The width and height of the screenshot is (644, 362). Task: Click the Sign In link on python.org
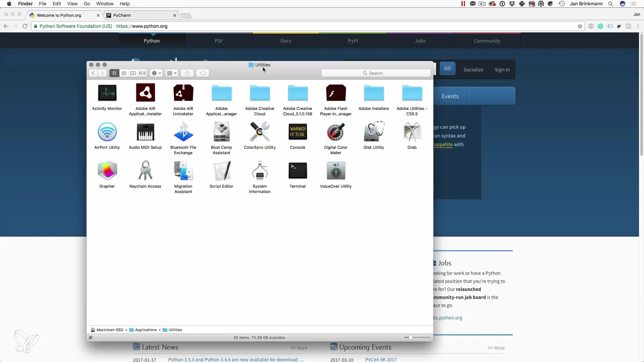pos(502,70)
